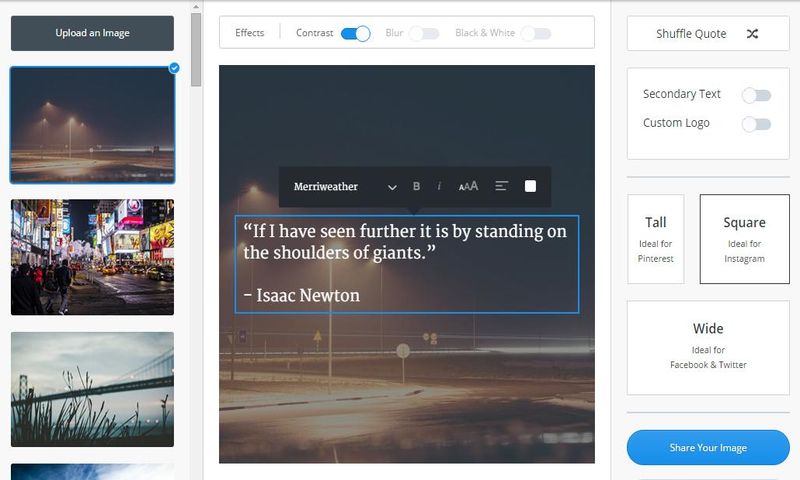Toggle the Contrast effect switch

click(355, 34)
